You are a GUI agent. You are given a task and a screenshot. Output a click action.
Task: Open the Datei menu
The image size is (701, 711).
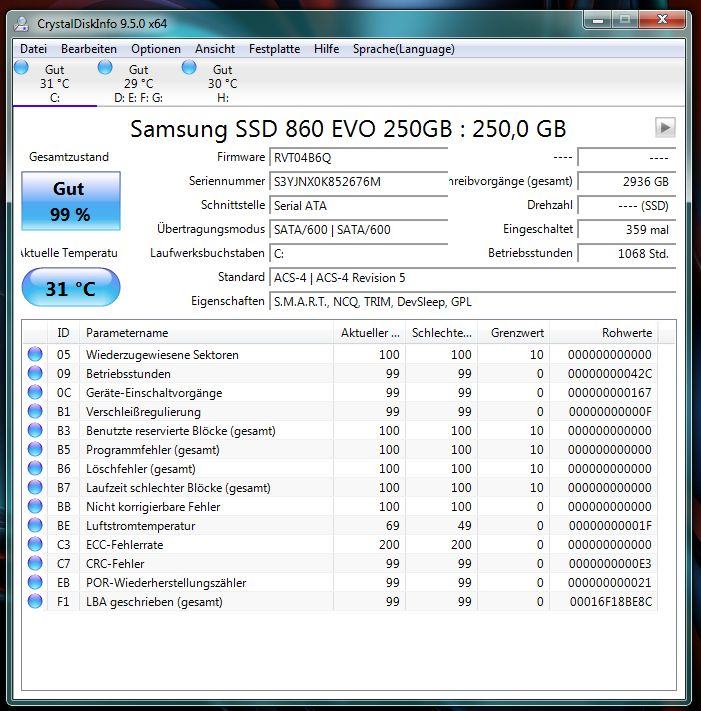click(x=34, y=49)
